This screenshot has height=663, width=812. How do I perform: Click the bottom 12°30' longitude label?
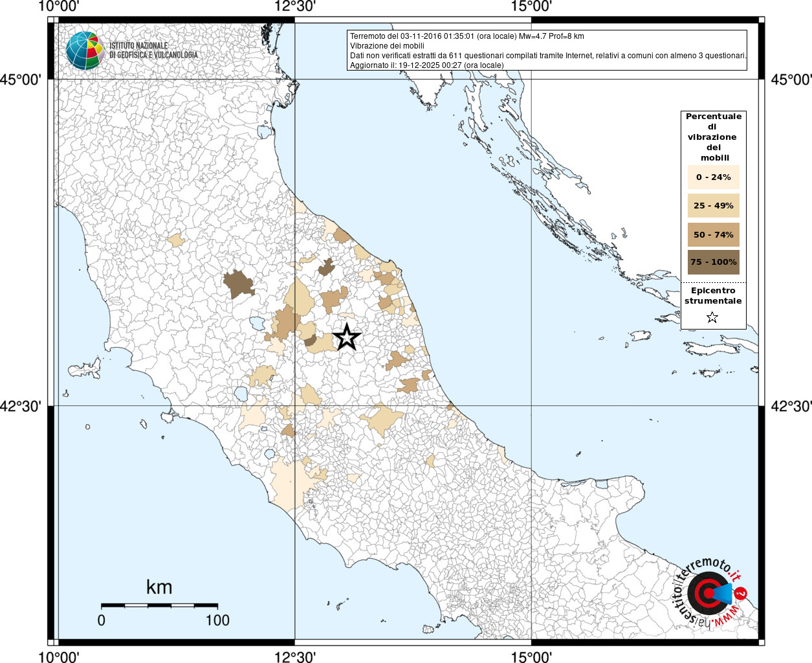295,657
